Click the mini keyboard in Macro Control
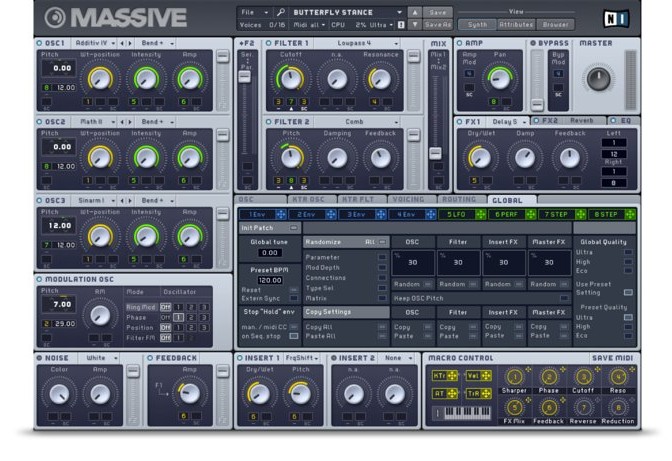The width and height of the screenshot is (672, 461). click(x=468, y=413)
